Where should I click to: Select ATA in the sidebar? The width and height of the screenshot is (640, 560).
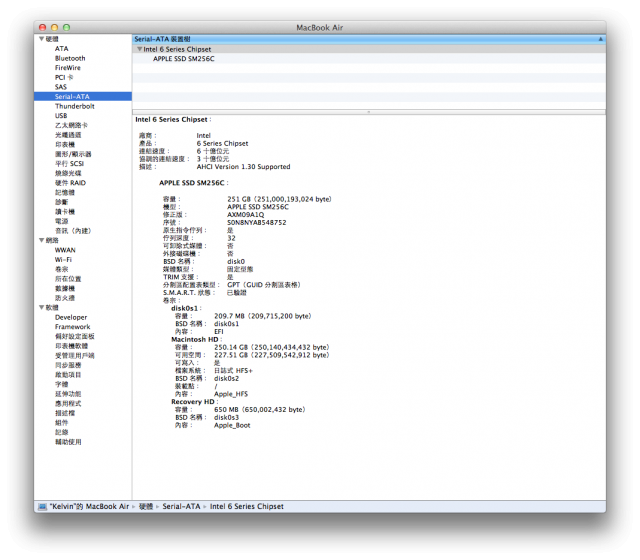[62, 49]
